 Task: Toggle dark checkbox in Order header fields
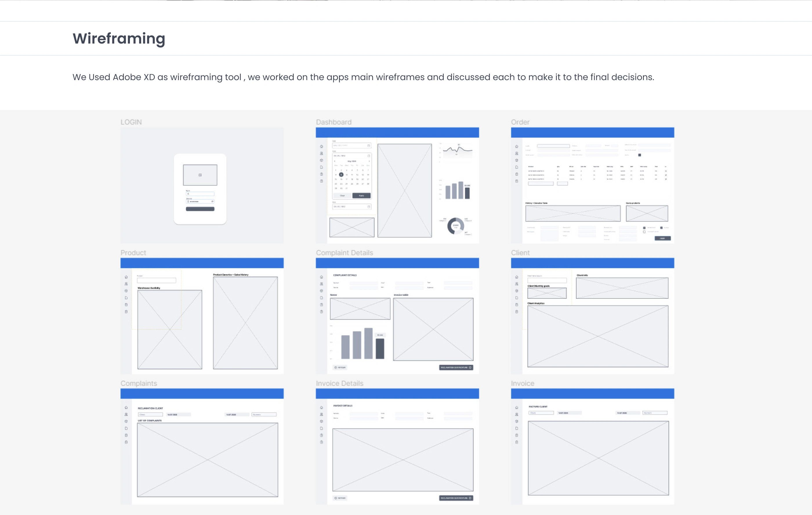(x=639, y=155)
